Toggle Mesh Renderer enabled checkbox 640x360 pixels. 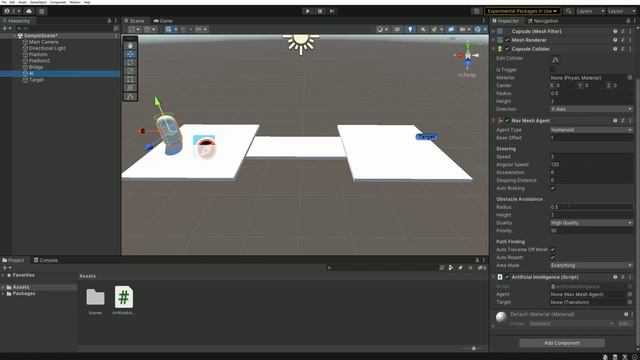[x=507, y=40]
